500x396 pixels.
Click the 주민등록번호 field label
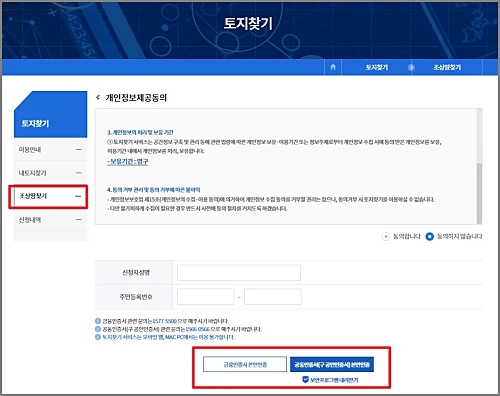(136, 297)
